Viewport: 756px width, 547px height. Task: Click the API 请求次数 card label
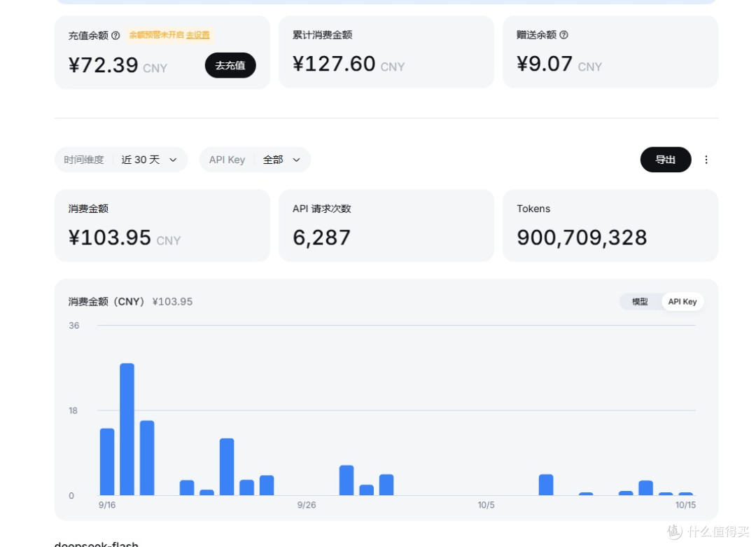pyautogui.click(x=321, y=209)
